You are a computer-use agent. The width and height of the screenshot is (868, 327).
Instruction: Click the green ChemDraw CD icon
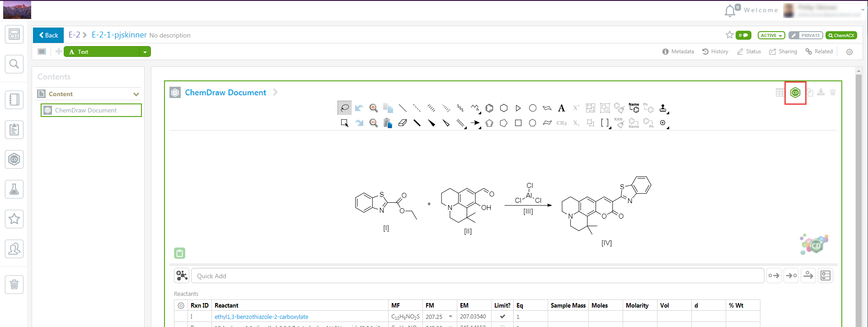tap(795, 93)
